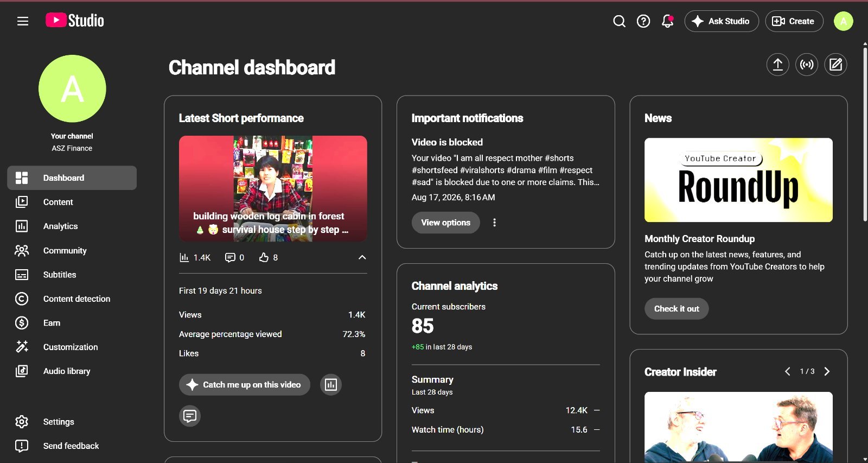Click the Ask Studio button
Screen dimensions: 868x463
pyautogui.click(x=722, y=21)
